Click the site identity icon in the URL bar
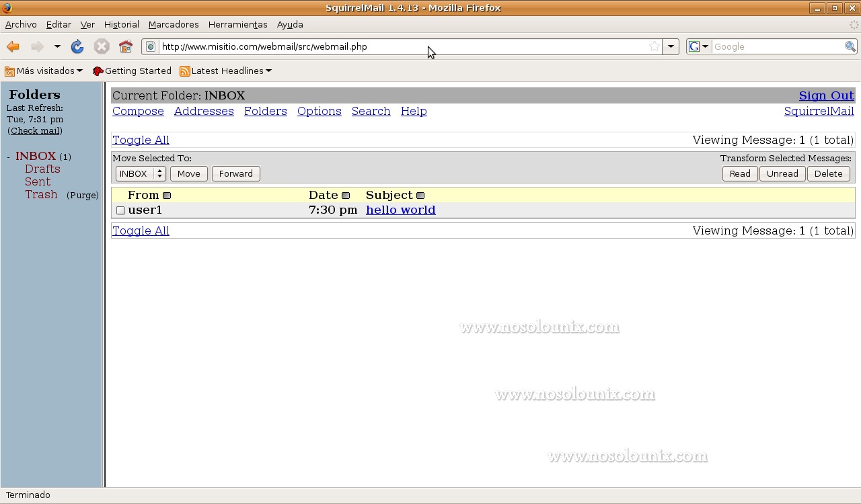 point(151,46)
